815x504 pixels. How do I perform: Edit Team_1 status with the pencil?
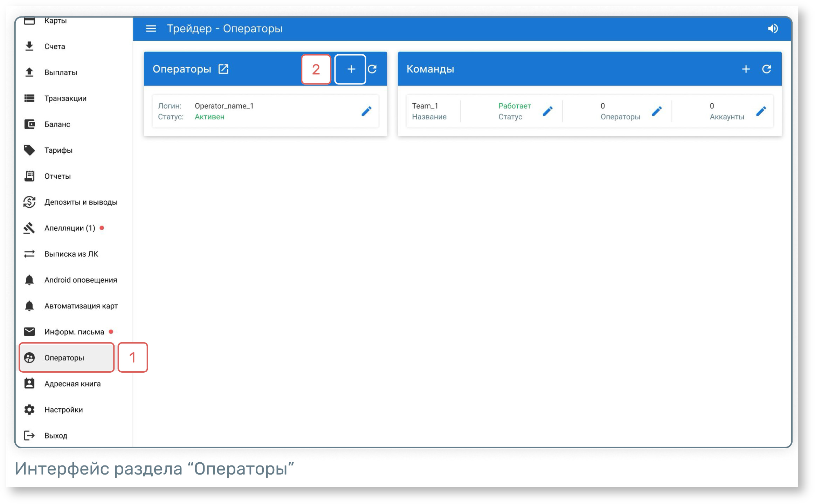tap(547, 111)
